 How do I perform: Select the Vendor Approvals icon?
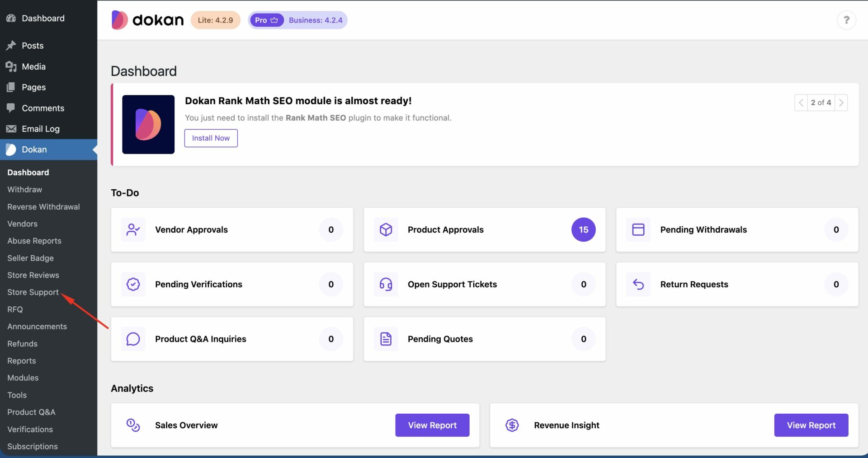132,229
